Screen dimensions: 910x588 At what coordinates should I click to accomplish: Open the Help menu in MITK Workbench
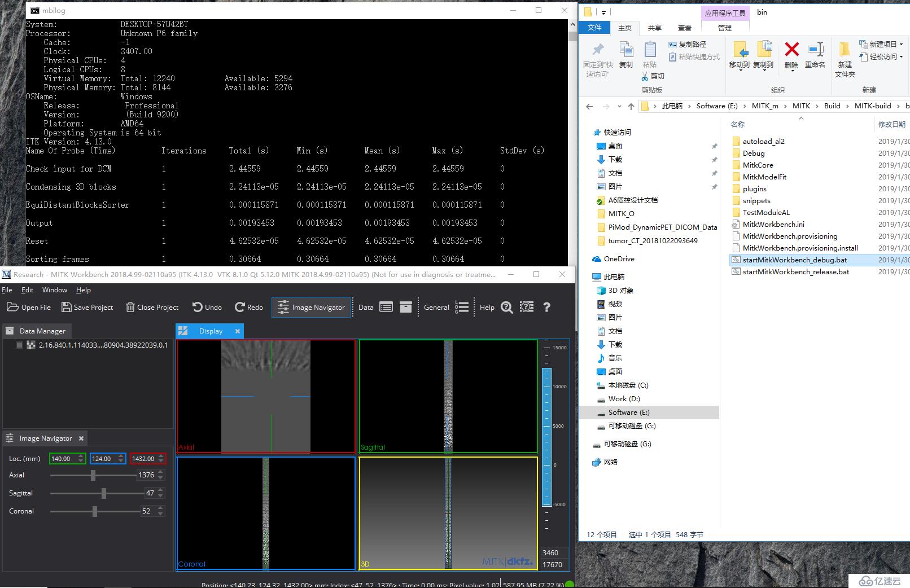(x=84, y=290)
